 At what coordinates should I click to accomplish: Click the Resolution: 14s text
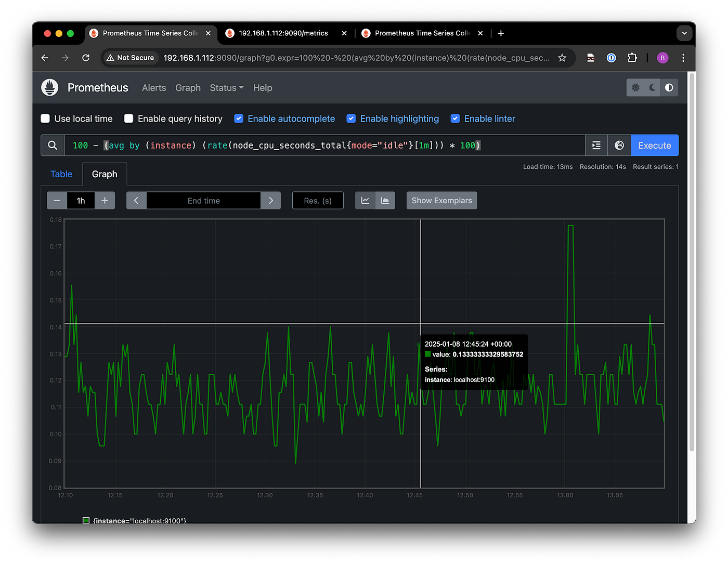pos(603,167)
